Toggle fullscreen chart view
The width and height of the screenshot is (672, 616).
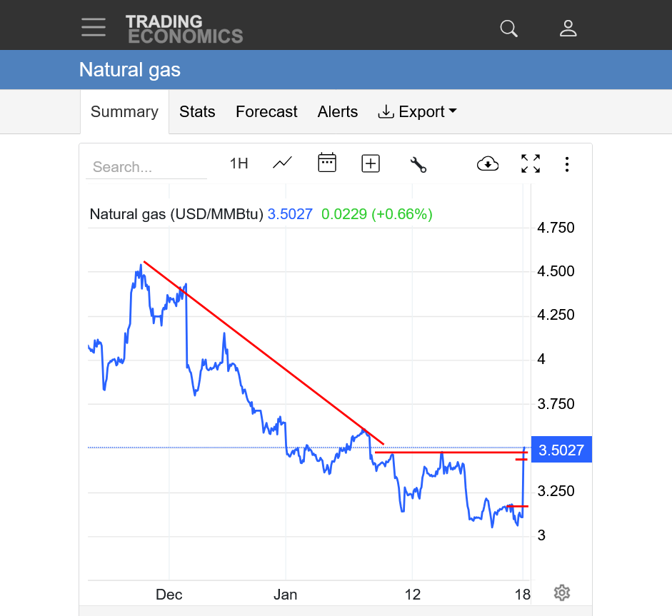point(530,164)
